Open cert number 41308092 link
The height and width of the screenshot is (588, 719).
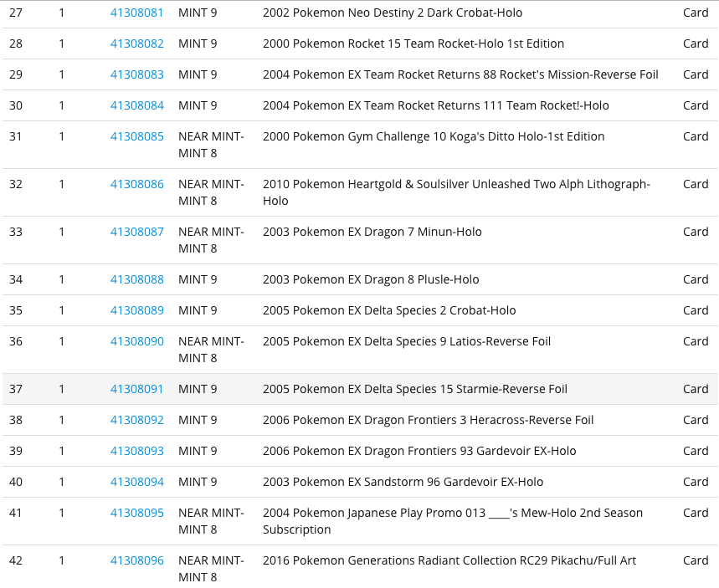tap(136, 420)
